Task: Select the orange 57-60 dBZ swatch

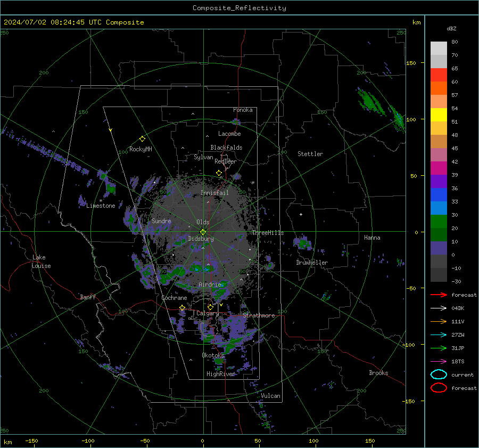Action: click(439, 88)
